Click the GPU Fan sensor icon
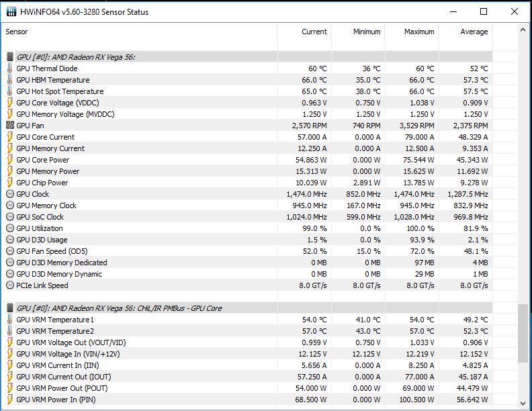The width and height of the screenshot is (532, 411). pos(10,126)
